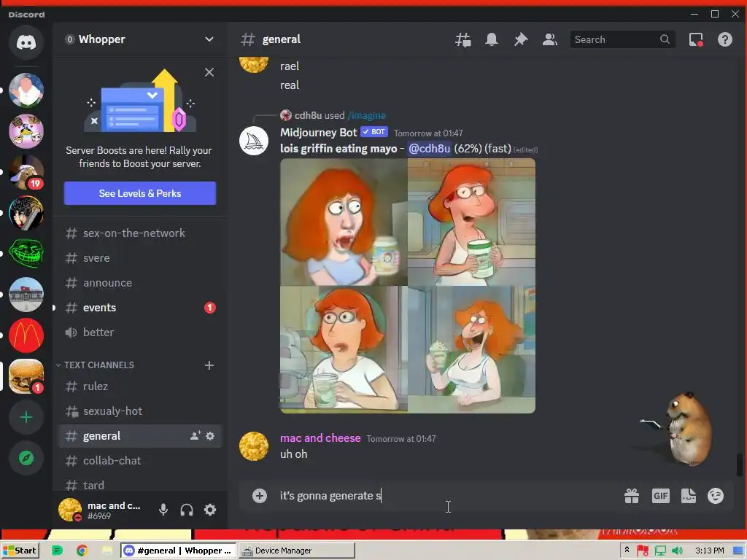
Task: Click the red flag tray icon
Action: 642,551
